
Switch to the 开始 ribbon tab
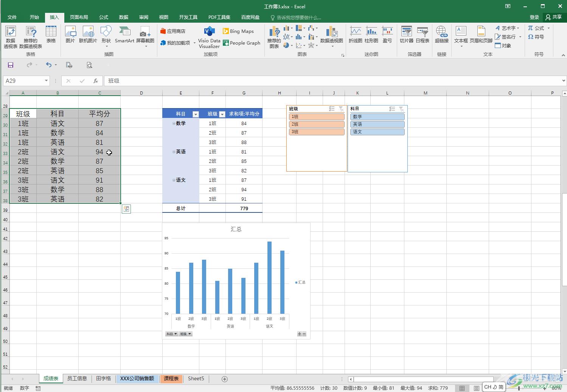[x=34, y=17]
